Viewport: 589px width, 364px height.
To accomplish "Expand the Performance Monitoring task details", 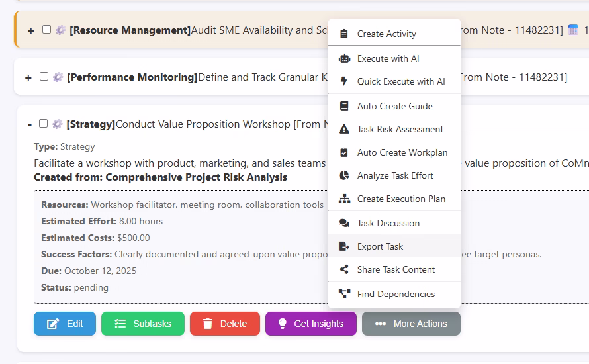I will (28, 78).
